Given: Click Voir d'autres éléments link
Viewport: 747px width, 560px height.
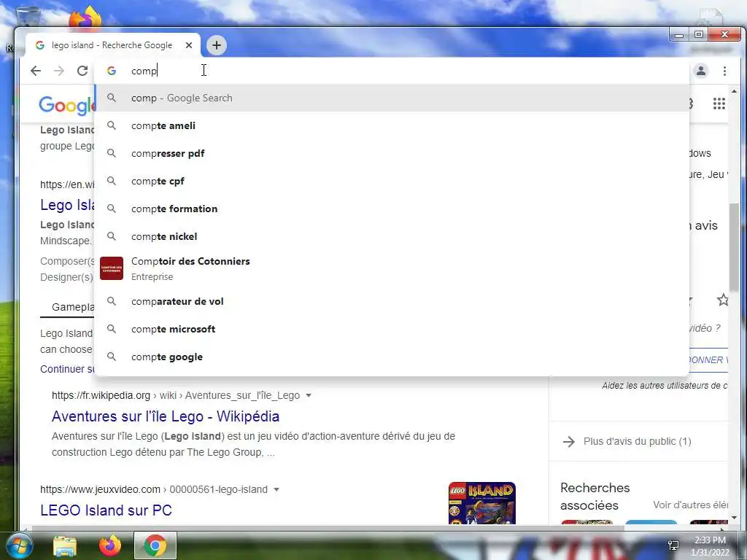Looking at the screenshot, I should point(690,505).
